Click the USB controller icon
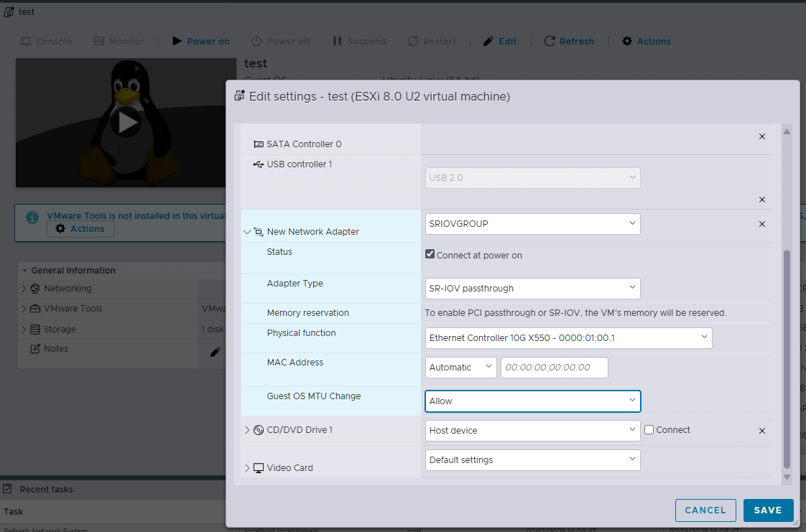The width and height of the screenshot is (806, 532). coord(259,164)
